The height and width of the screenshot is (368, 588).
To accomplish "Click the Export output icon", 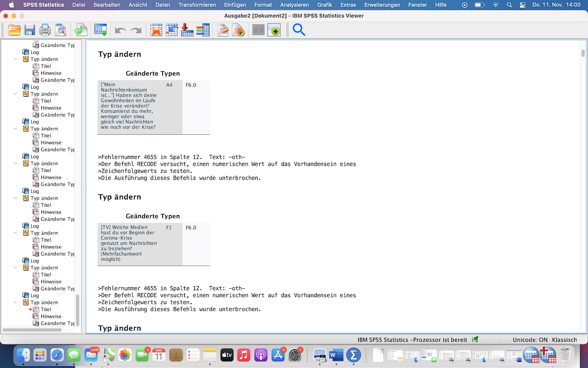I will tap(81, 30).
